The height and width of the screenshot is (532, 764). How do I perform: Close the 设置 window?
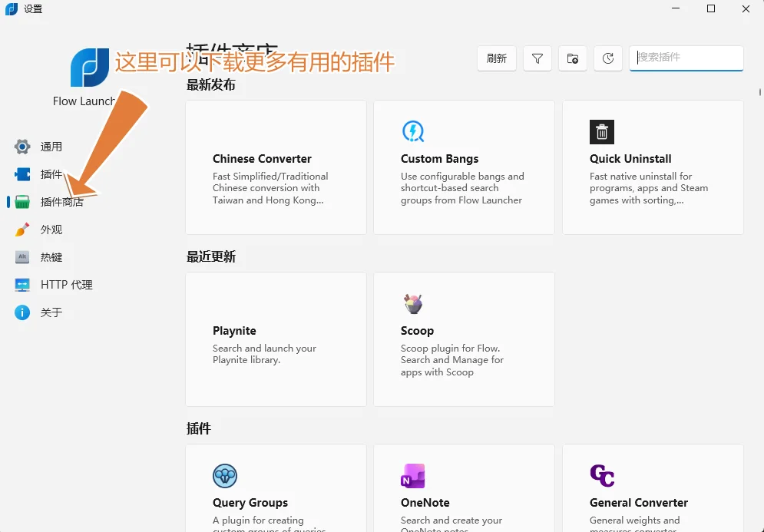tap(746, 8)
